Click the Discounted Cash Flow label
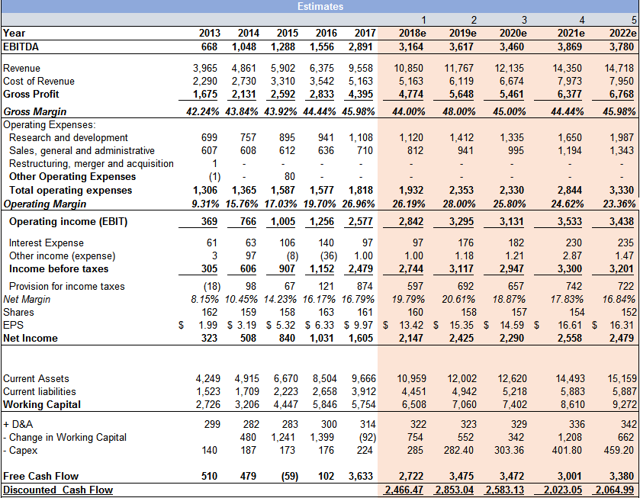640x498 pixels. tap(58, 490)
